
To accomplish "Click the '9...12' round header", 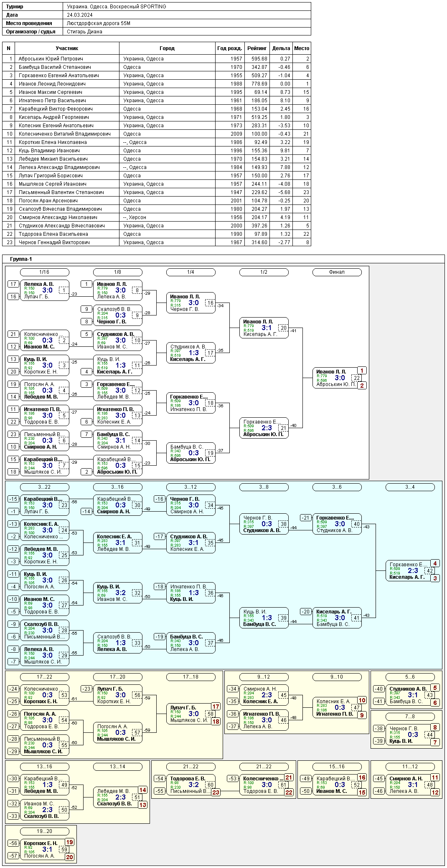I will [264, 677].
